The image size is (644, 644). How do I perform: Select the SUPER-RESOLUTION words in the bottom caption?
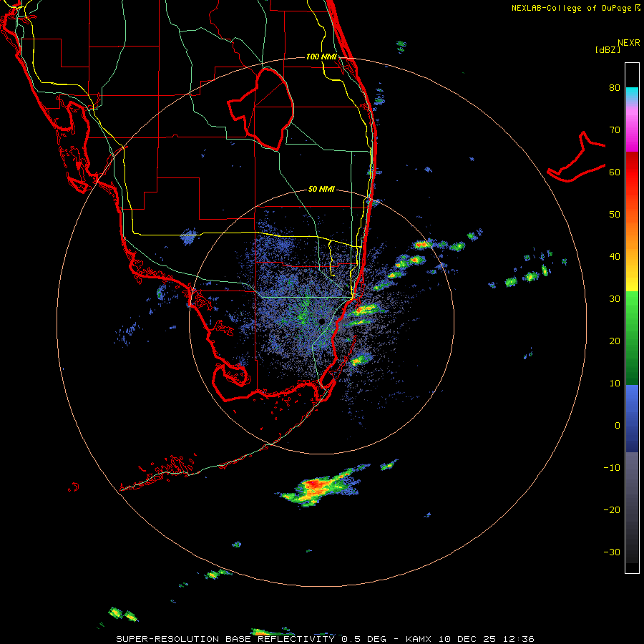[x=167, y=639]
